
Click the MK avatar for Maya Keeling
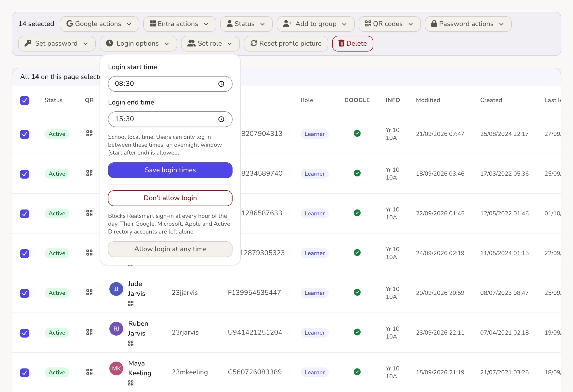point(116,368)
